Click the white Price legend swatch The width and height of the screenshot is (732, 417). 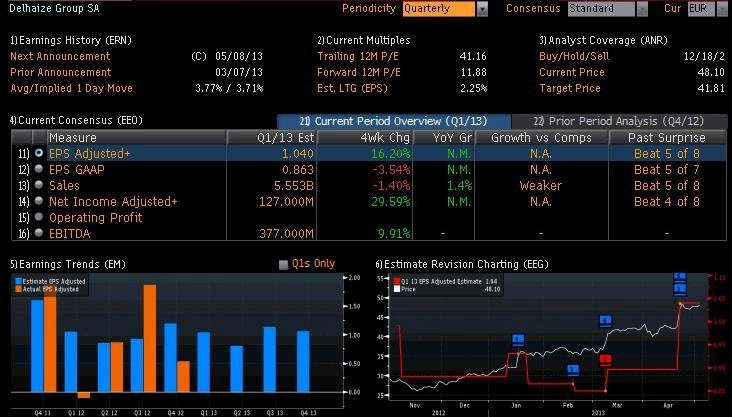pos(397,289)
